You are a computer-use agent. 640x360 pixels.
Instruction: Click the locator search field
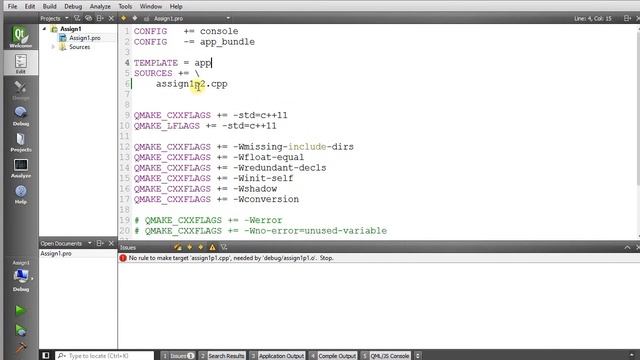coord(105,356)
